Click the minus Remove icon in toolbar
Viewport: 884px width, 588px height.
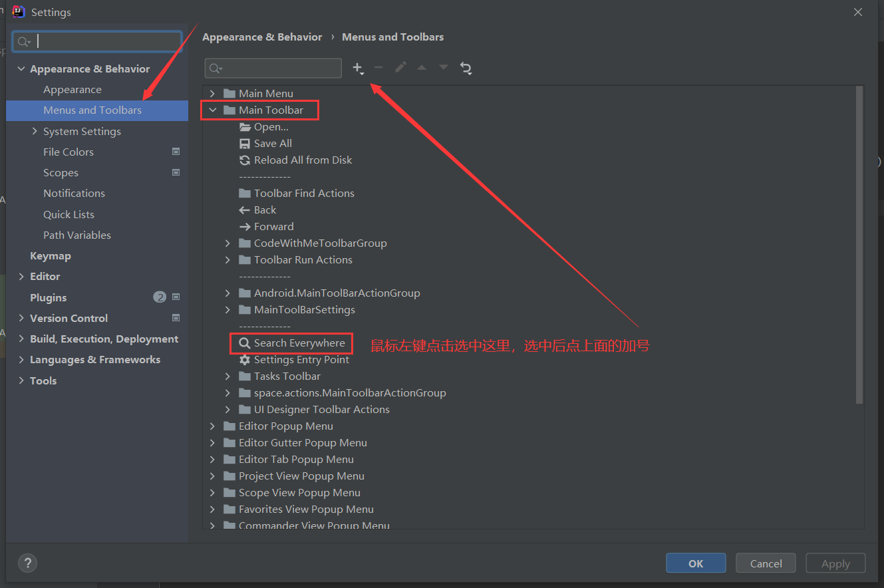click(378, 68)
